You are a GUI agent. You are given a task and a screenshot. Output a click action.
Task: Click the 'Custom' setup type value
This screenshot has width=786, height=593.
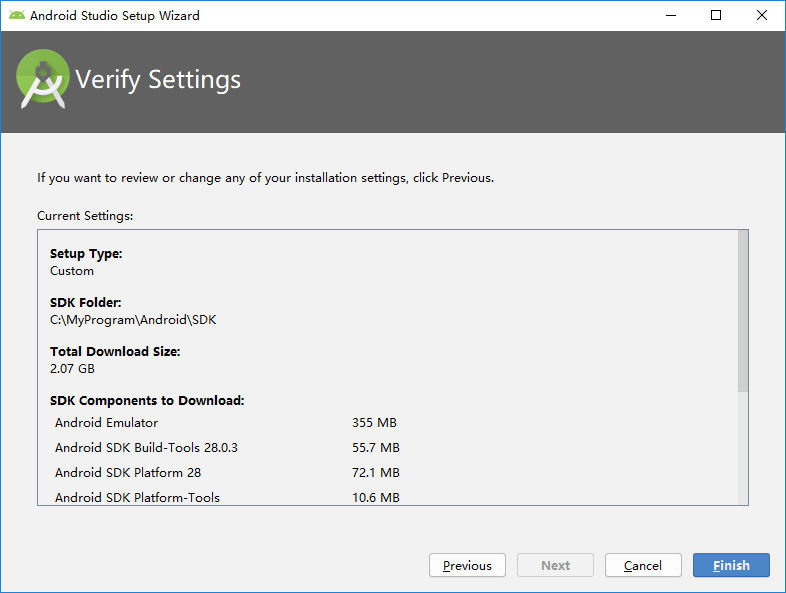tap(72, 271)
